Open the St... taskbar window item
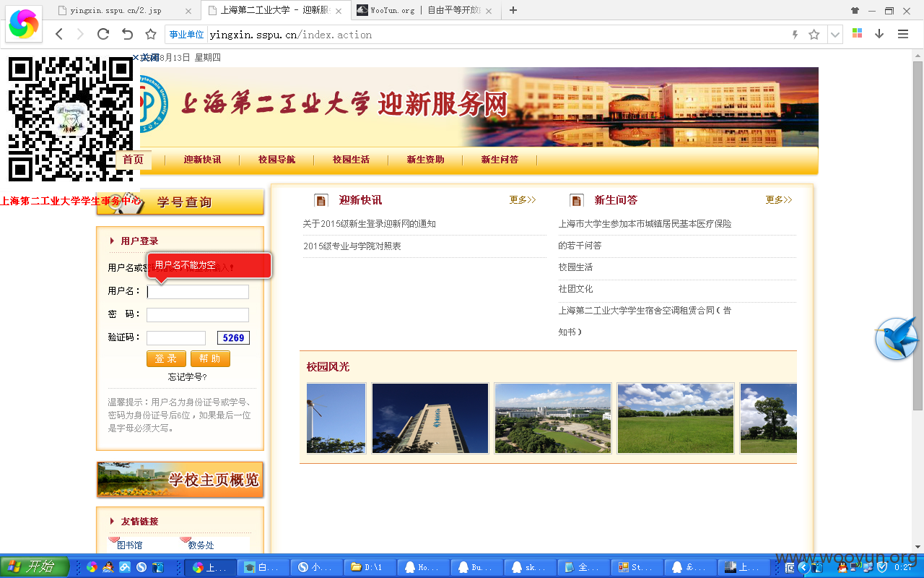This screenshot has height=578, width=924. pyautogui.click(x=637, y=567)
